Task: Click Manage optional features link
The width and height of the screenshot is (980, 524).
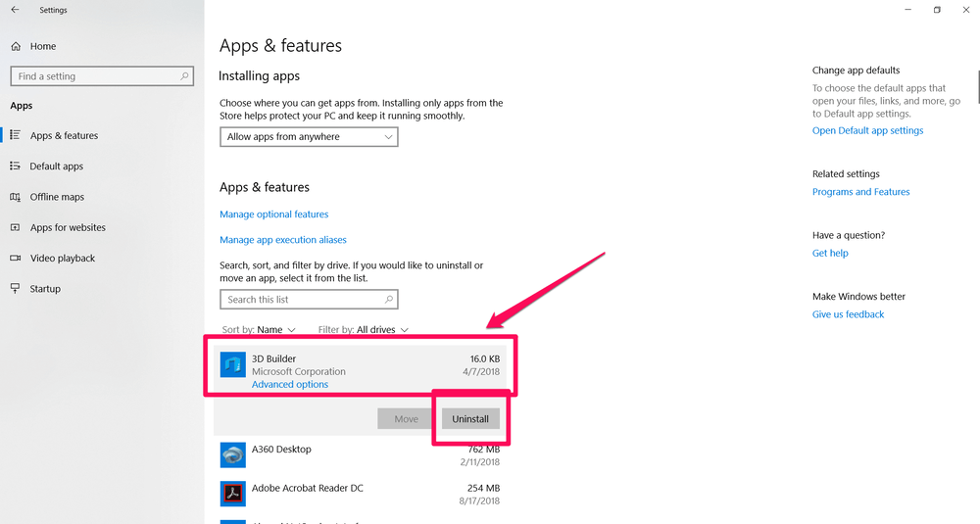Action: click(274, 214)
